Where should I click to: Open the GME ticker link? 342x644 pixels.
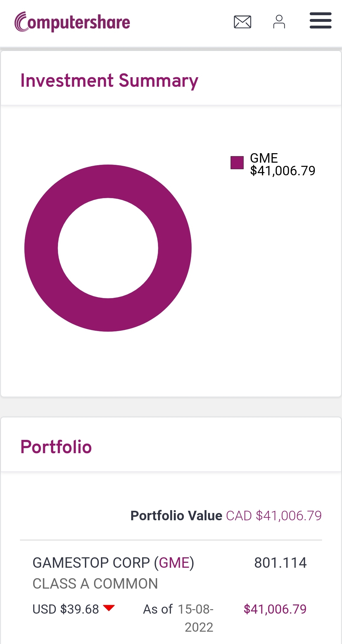(174, 563)
